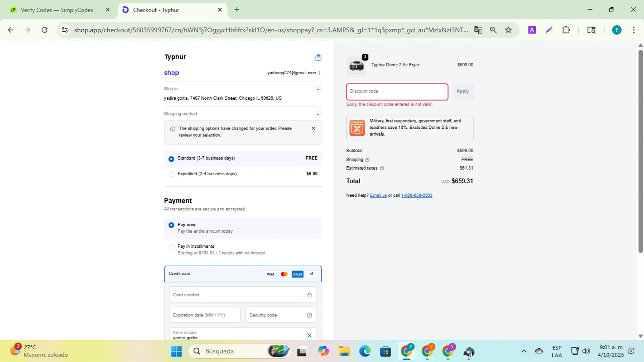Close the Checkout - Typhur tab
The image size is (644, 362).
click(220, 10)
